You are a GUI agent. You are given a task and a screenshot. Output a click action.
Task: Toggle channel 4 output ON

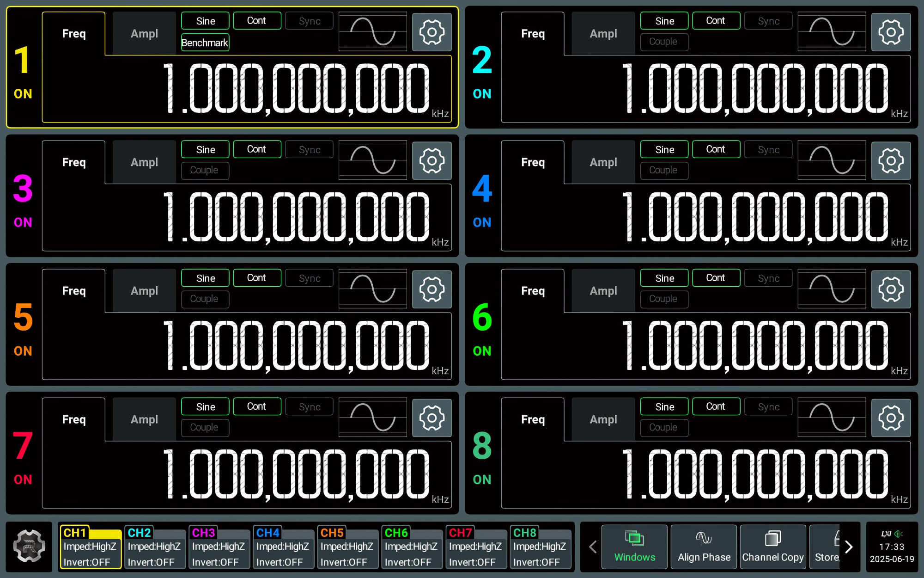click(x=482, y=222)
